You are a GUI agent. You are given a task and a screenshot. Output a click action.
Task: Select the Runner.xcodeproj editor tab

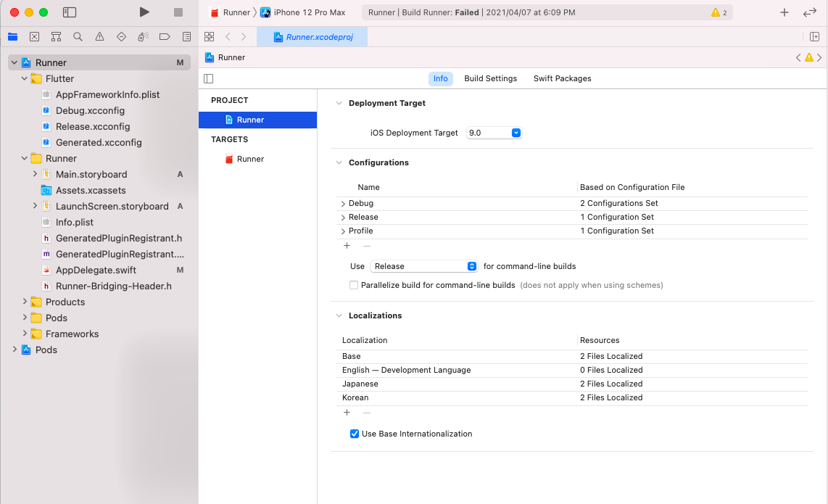coord(312,36)
